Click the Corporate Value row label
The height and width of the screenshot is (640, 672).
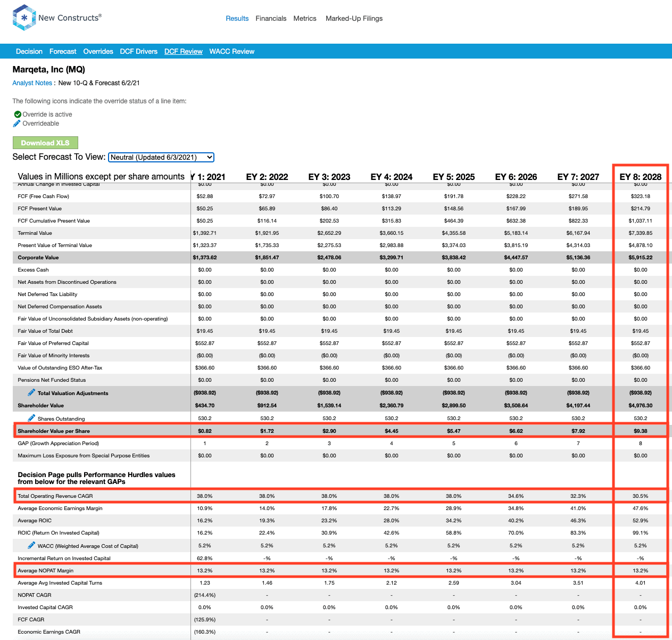(38, 257)
